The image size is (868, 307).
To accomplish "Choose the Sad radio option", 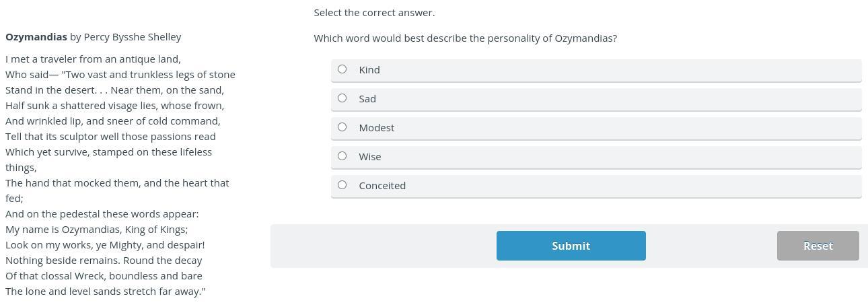I will [342, 98].
